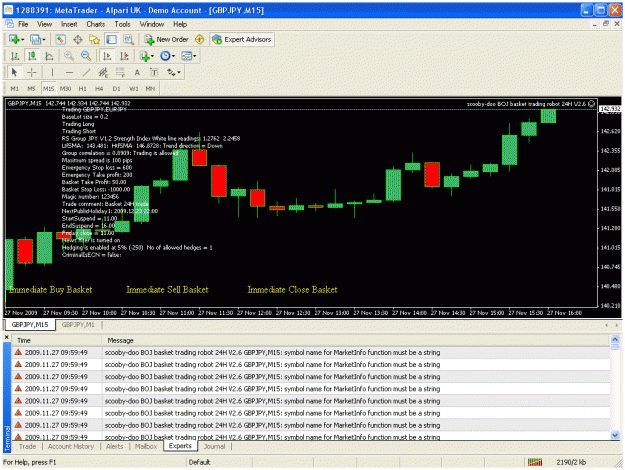This screenshot has width=625, height=470.
Task: Switch timeframe to W1
Action: pyautogui.click(x=134, y=88)
